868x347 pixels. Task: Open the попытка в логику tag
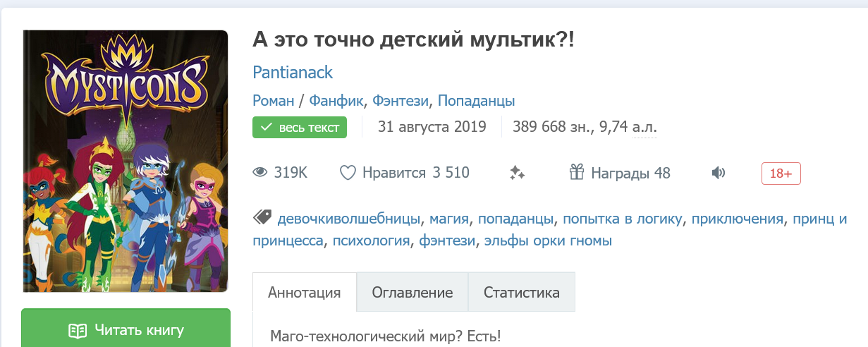(622, 219)
